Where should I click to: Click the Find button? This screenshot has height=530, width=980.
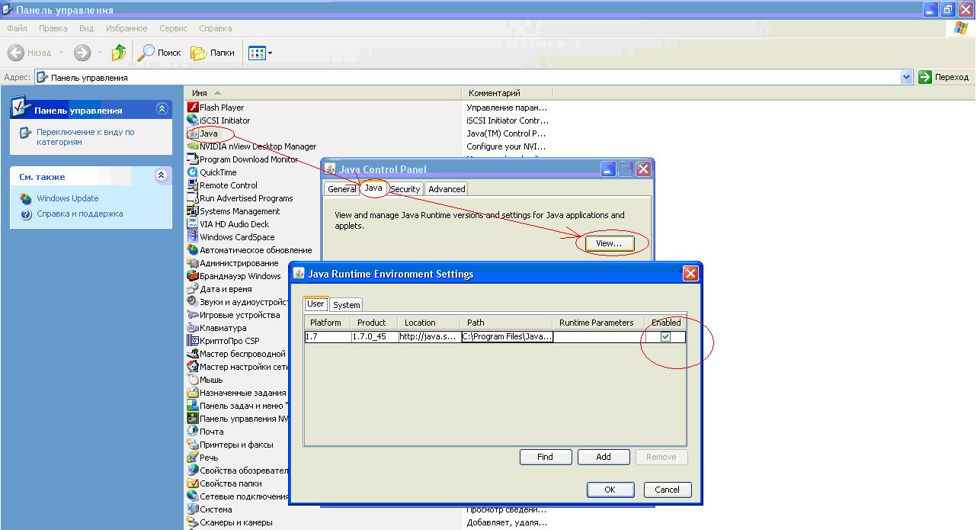coord(545,457)
